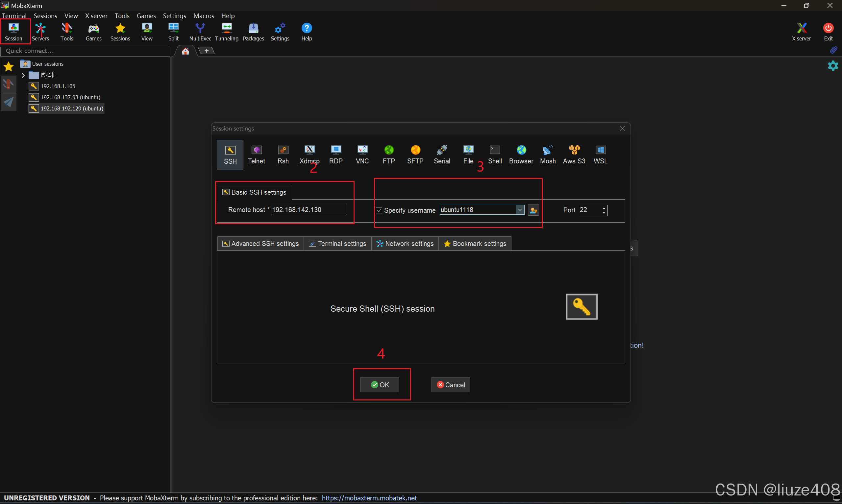Click the Remote host input field

click(x=309, y=210)
